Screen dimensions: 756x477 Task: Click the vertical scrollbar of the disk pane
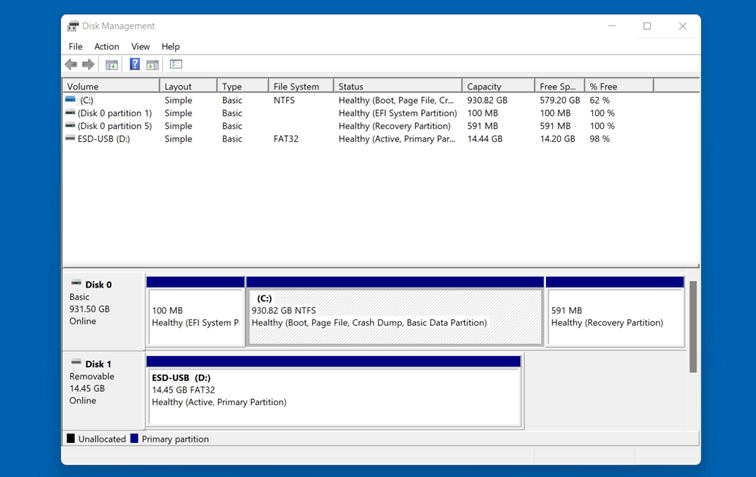(693, 327)
